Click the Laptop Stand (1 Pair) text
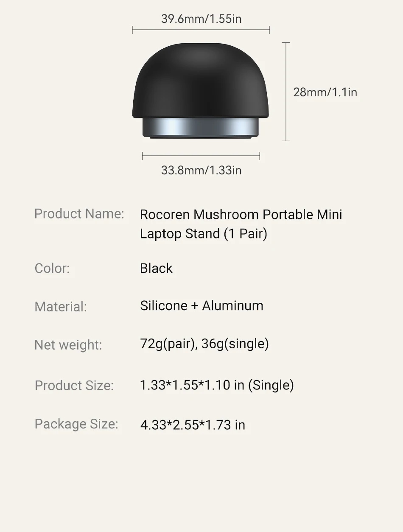The image size is (403, 532). [x=204, y=234]
